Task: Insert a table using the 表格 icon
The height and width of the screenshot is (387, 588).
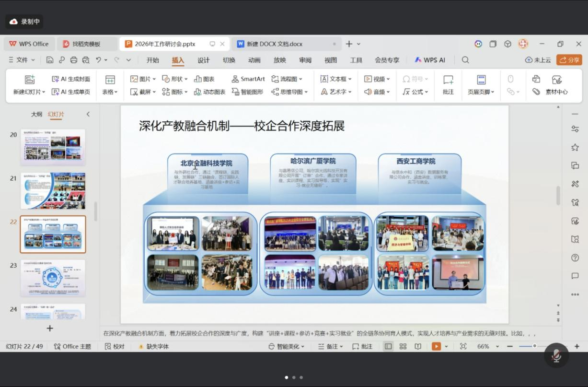Action: (110, 80)
